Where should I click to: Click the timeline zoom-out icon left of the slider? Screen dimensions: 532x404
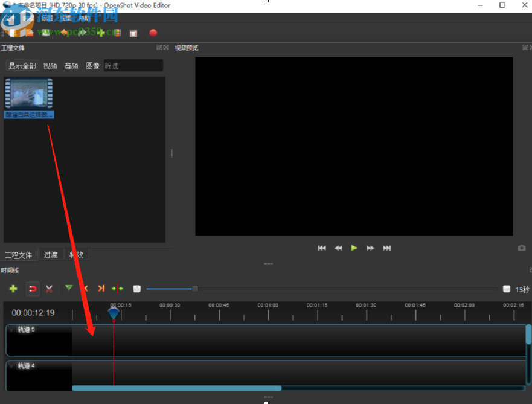pos(136,289)
